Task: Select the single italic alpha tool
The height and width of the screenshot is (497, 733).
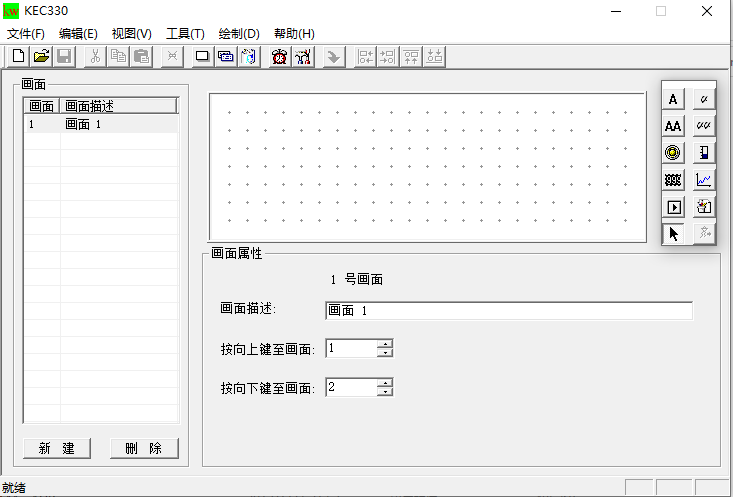Action: tap(704, 99)
